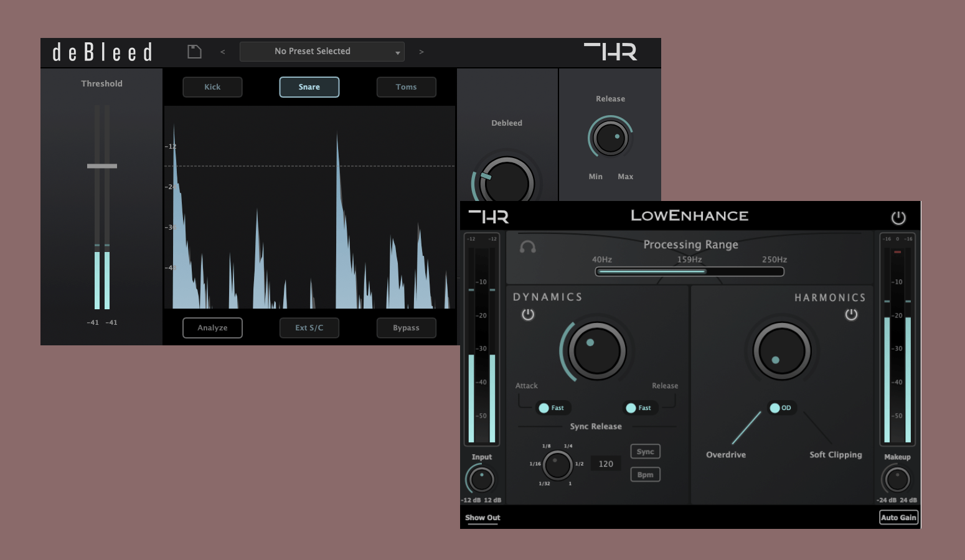Click the THR logo in deBleed
Screen dimensions: 965x560
point(610,52)
